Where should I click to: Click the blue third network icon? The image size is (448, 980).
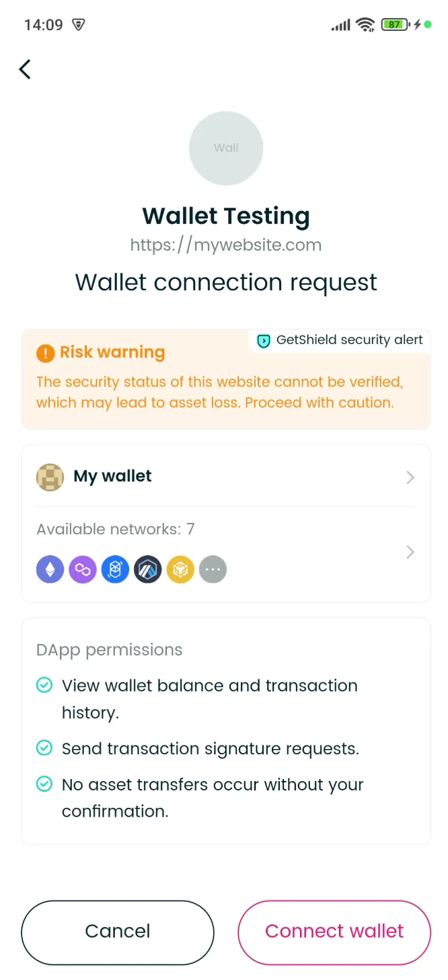[115, 569]
